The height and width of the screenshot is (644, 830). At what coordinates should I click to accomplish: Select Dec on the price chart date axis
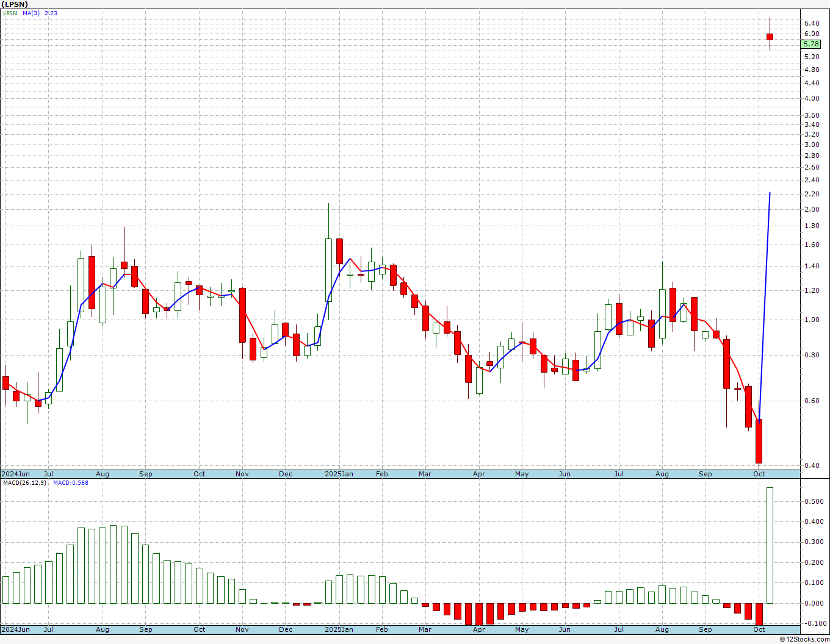point(286,474)
